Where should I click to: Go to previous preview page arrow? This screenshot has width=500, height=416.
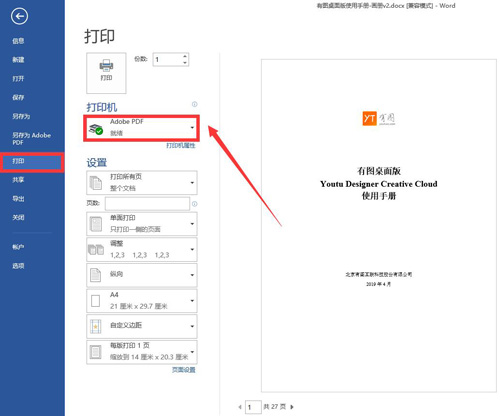click(240, 407)
